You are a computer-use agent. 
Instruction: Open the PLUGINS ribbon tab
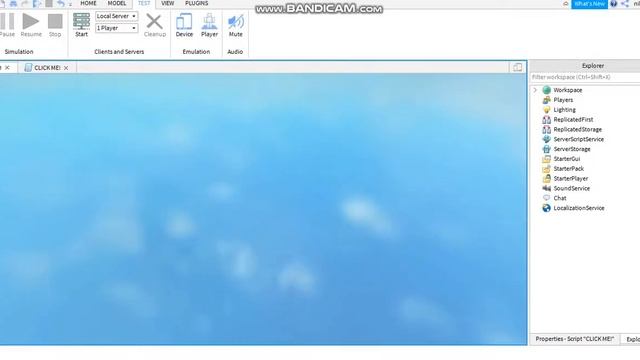(x=196, y=3)
